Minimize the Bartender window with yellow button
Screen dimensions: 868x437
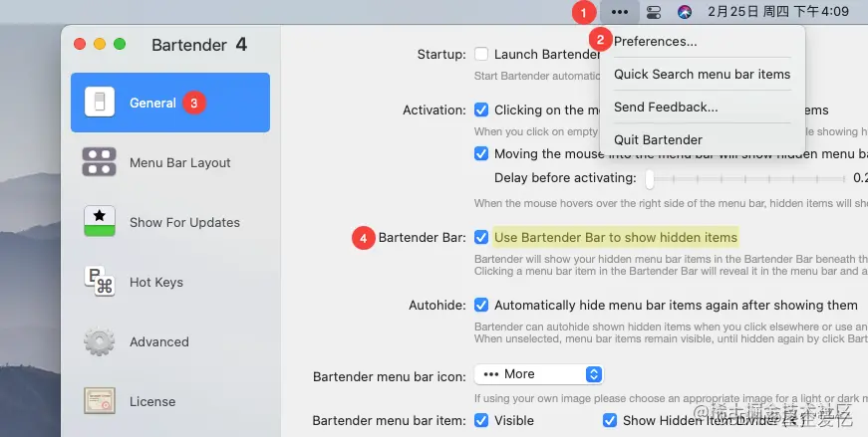100,44
